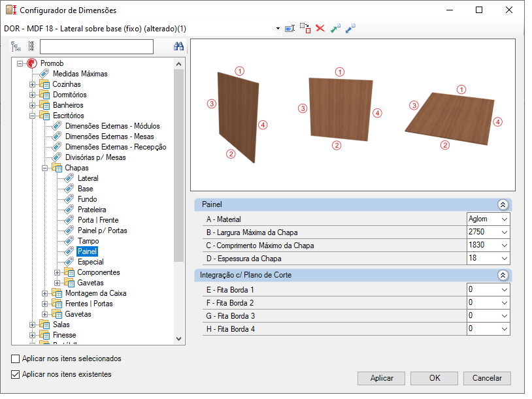Screen dimensions: 532x399
Task: Expand the Cozinhas tree node
Action: (x=32, y=84)
